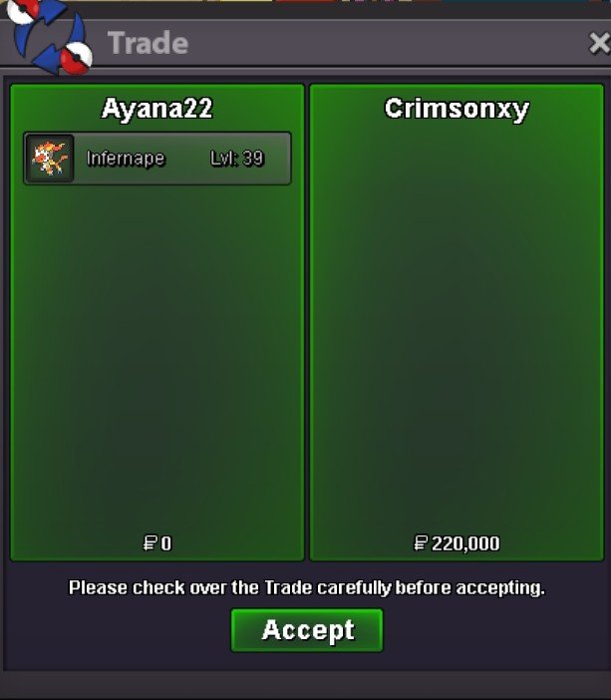Click the Crimsonxy trader name header
The height and width of the screenshot is (700, 611).
(x=457, y=109)
